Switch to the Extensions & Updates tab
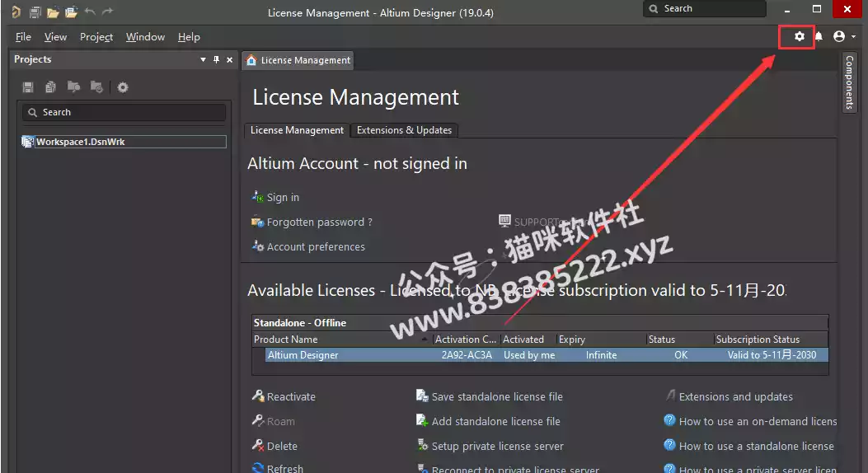868x473 pixels. pos(404,130)
